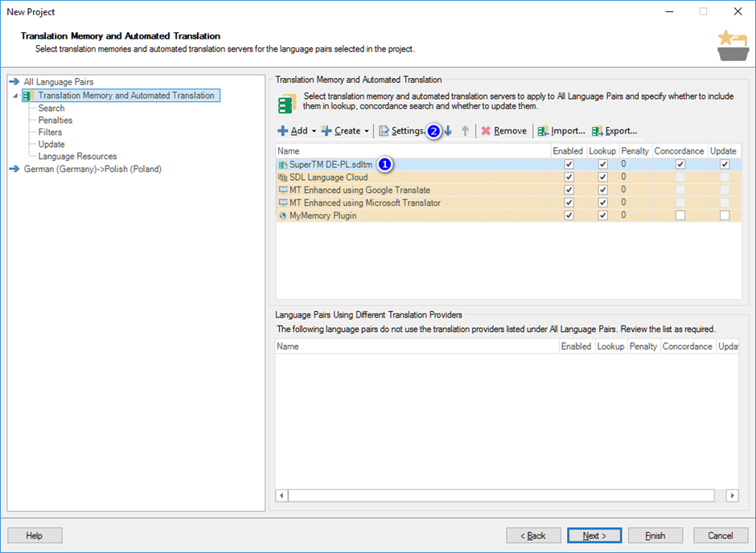Toggle Enabled checkbox for MyMemory Plugin
756x553 pixels.
(x=569, y=215)
